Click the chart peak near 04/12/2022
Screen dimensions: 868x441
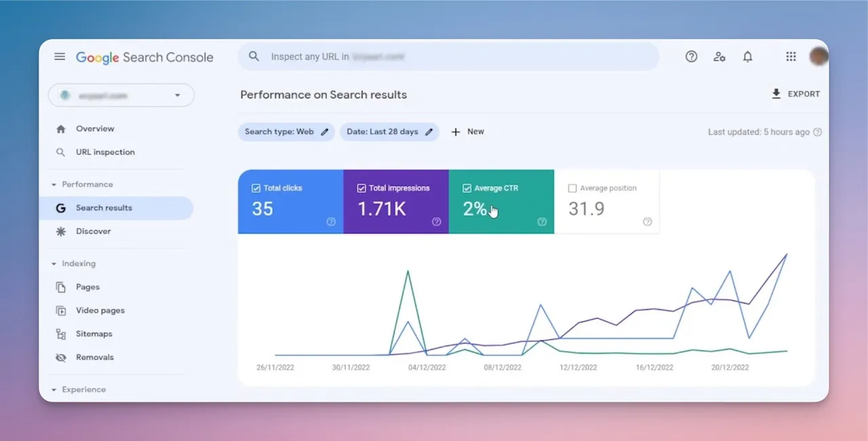[x=408, y=271]
